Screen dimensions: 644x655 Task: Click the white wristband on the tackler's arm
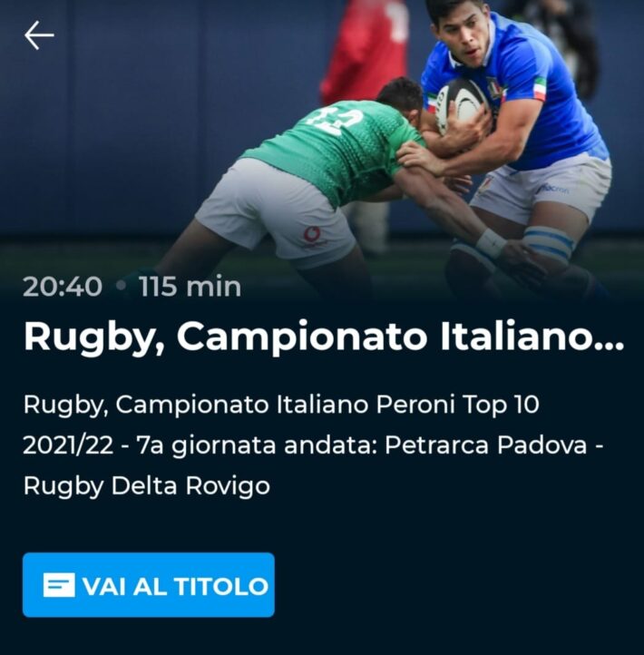click(492, 243)
